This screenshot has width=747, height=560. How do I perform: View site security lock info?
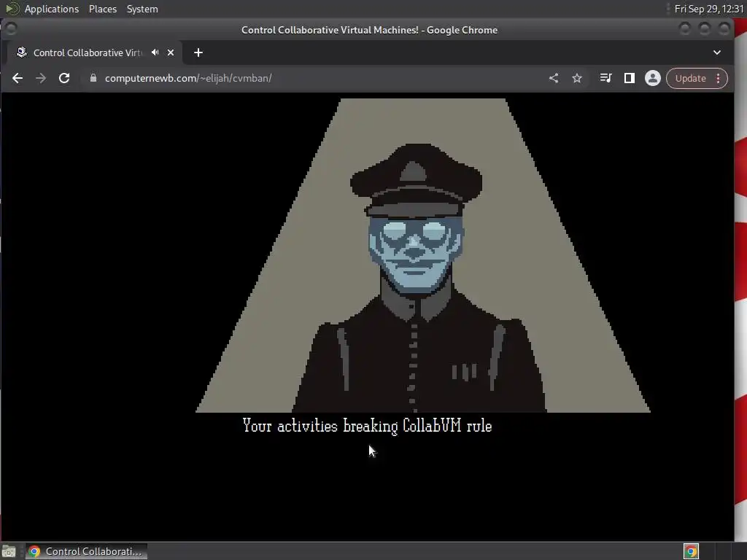point(93,78)
